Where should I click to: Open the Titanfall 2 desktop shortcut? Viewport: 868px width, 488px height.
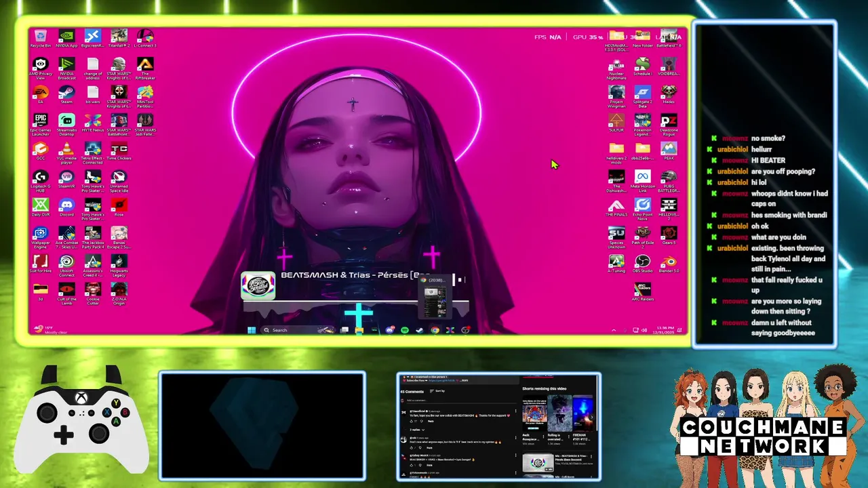[x=119, y=38]
